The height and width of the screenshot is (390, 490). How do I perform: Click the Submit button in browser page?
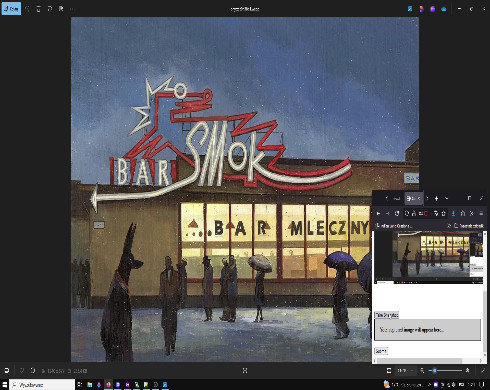click(x=381, y=351)
